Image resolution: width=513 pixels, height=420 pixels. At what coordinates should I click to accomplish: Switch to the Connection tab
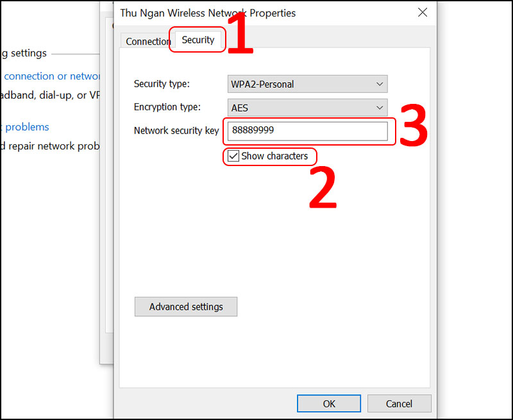click(x=147, y=41)
